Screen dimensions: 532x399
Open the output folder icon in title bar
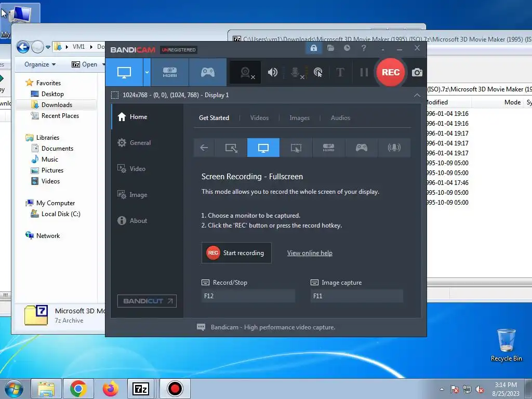point(330,48)
